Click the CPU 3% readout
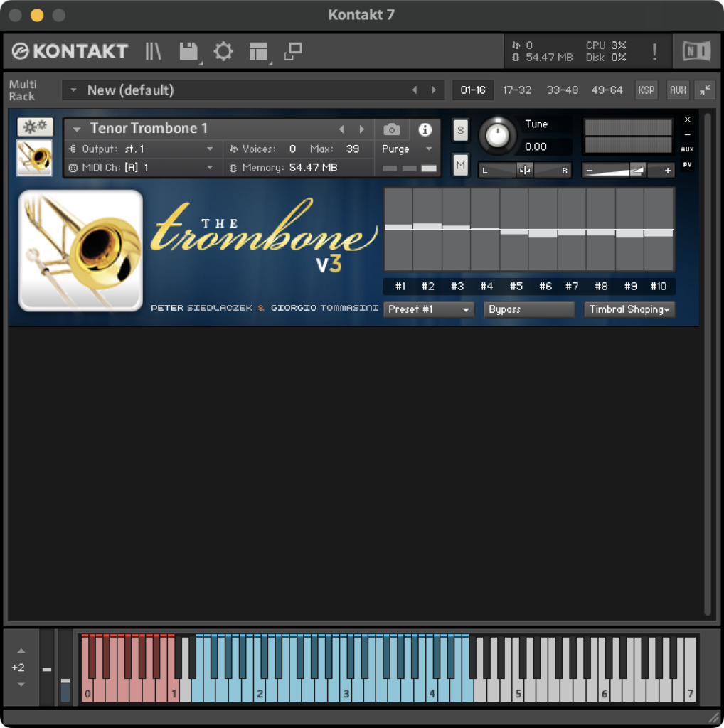Viewport: 724px width, 728px height. click(x=606, y=45)
